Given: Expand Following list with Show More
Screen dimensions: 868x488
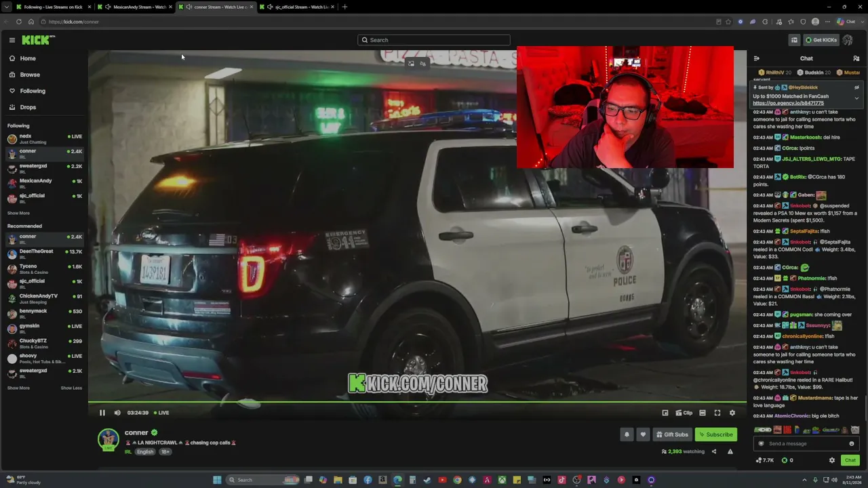Looking at the screenshot, I should 18,213.
